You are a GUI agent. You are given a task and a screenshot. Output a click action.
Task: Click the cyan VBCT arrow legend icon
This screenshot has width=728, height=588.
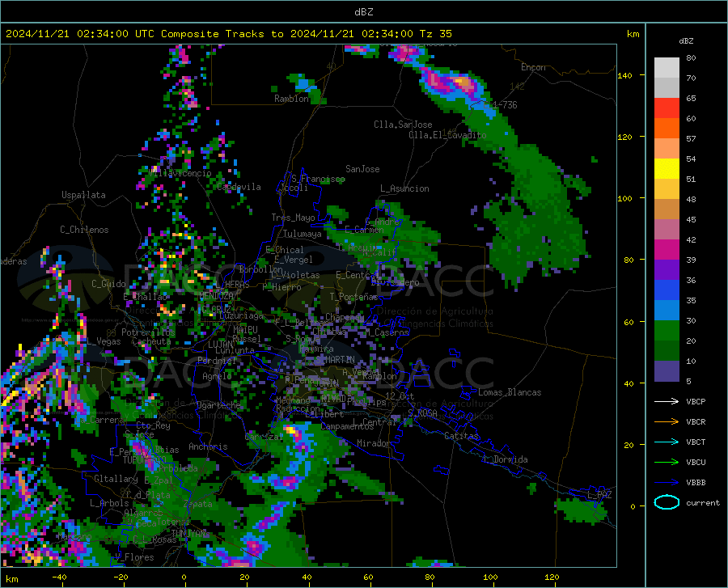[x=667, y=442]
